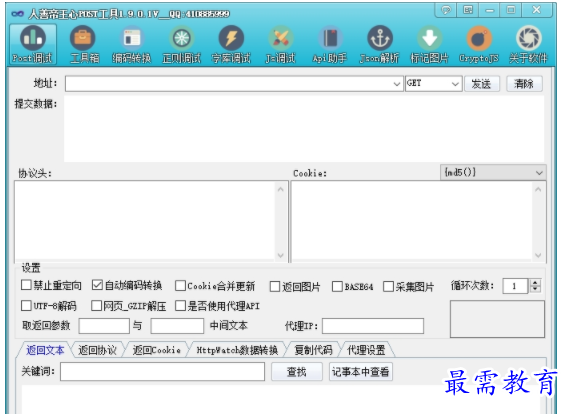Enable UTF-8解码 checkbox
This screenshot has width=566, height=414.
tap(26, 306)
